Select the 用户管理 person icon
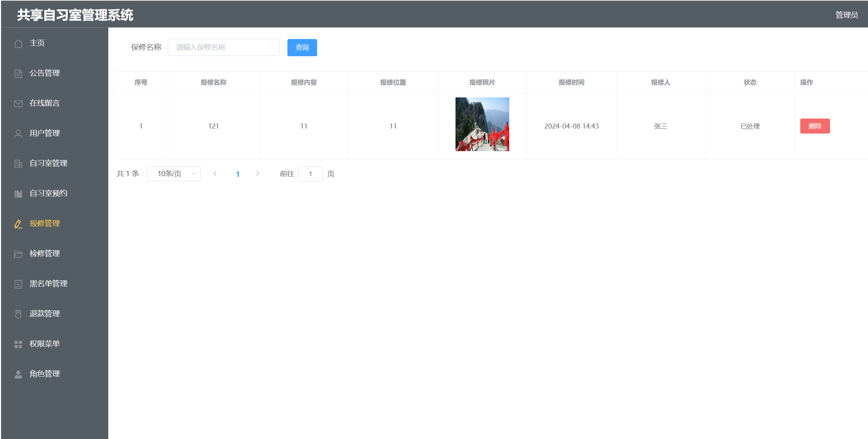 [x=18, y=133]
